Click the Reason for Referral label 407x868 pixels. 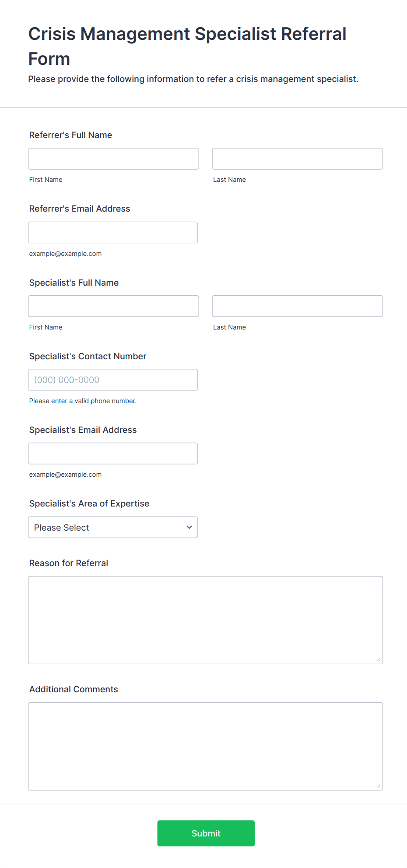[69, 563]
